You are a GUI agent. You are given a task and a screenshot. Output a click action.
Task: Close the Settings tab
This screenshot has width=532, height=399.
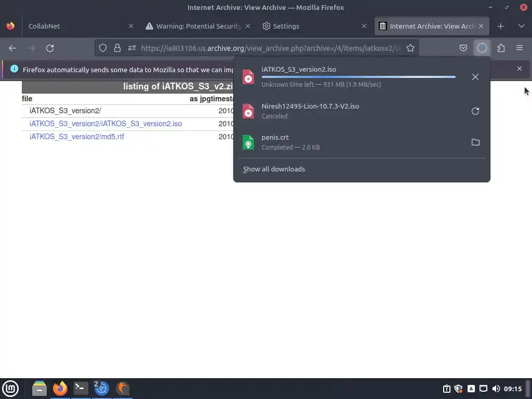click(364, 26)
